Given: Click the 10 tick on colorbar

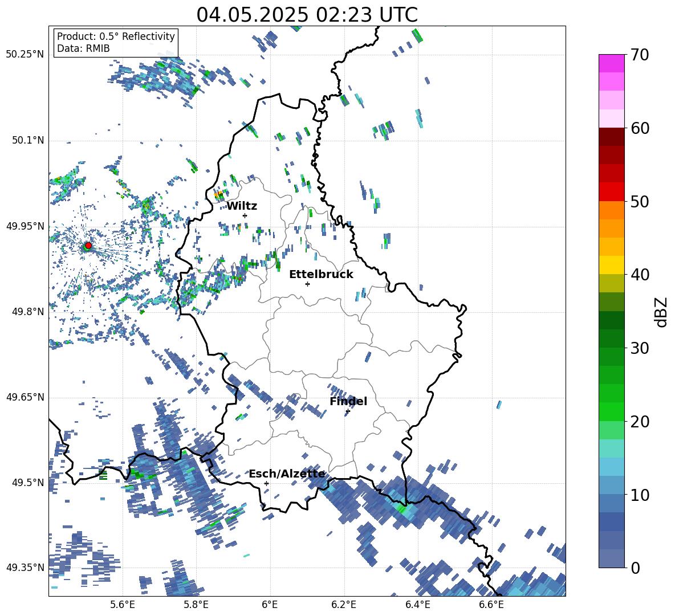Looking at the screenshot, I should (x=640, y=495).
